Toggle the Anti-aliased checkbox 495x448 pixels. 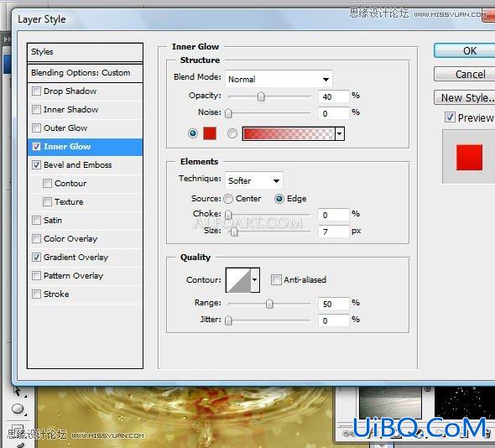pyautogui.click(x=276, y=279)
